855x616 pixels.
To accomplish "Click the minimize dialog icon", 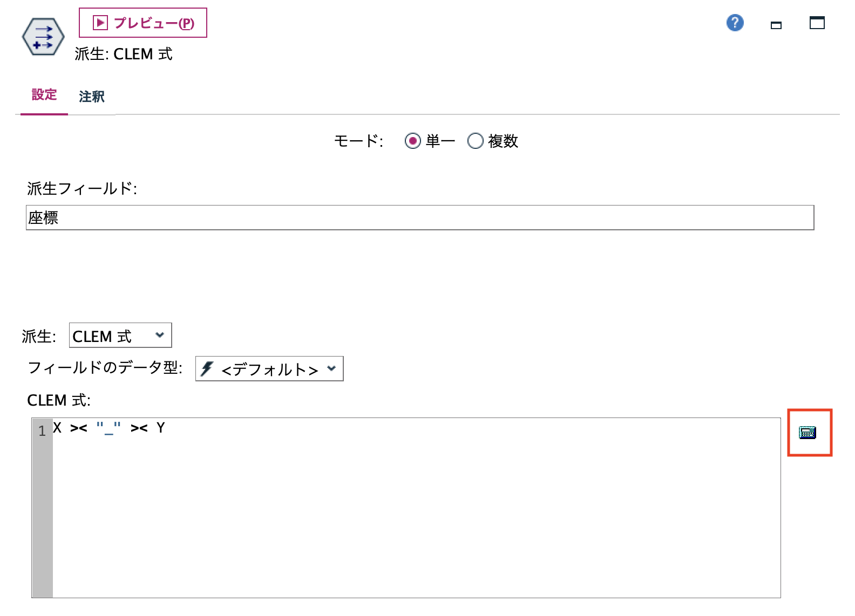I will coord(776,24).
